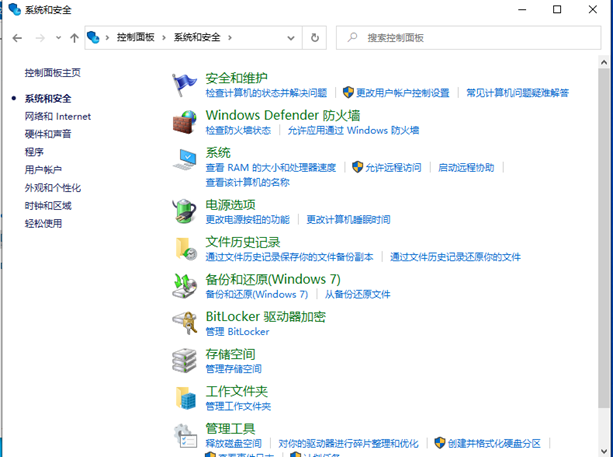This screenshot has height=457, width=613.
Task: Click 更改电源按钮的功能
Action: pos(247,220)
